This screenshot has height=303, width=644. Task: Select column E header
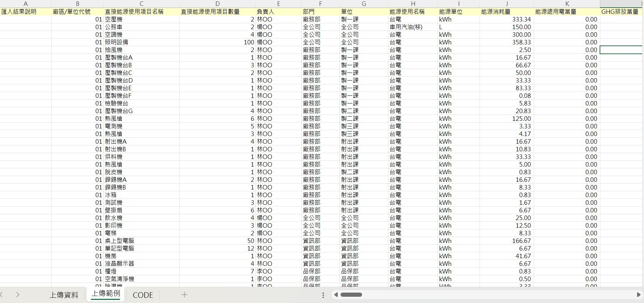278,4
